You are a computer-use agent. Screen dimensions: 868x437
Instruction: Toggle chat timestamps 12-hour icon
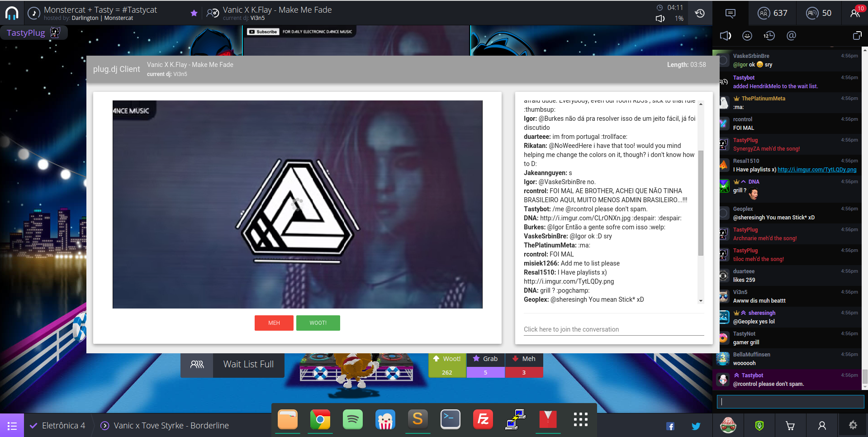(769, 36)
